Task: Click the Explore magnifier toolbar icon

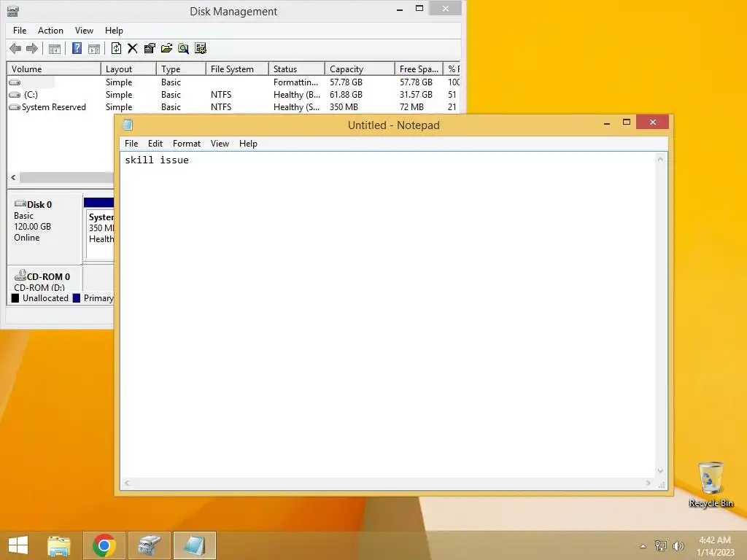Action: click(183, 48)
